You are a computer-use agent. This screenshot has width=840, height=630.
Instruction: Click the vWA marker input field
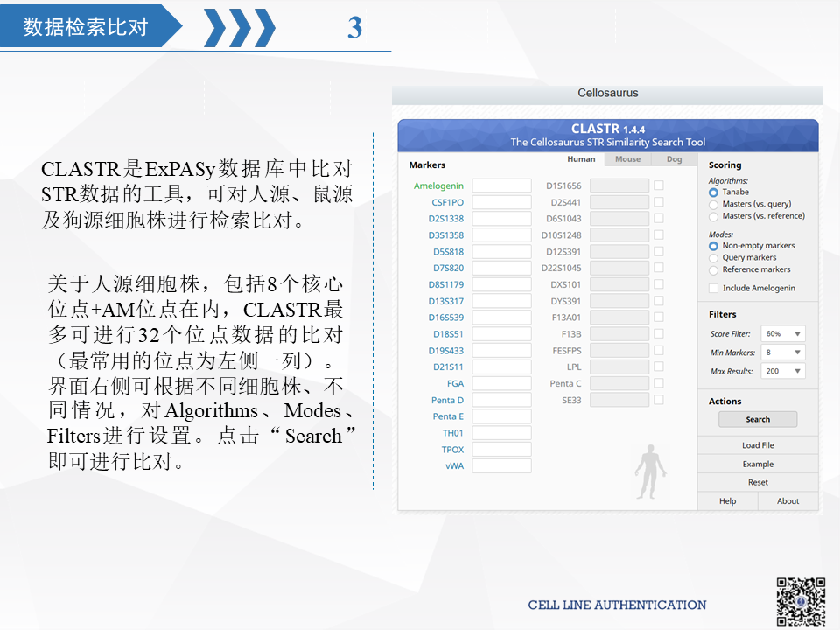point(500,466)
